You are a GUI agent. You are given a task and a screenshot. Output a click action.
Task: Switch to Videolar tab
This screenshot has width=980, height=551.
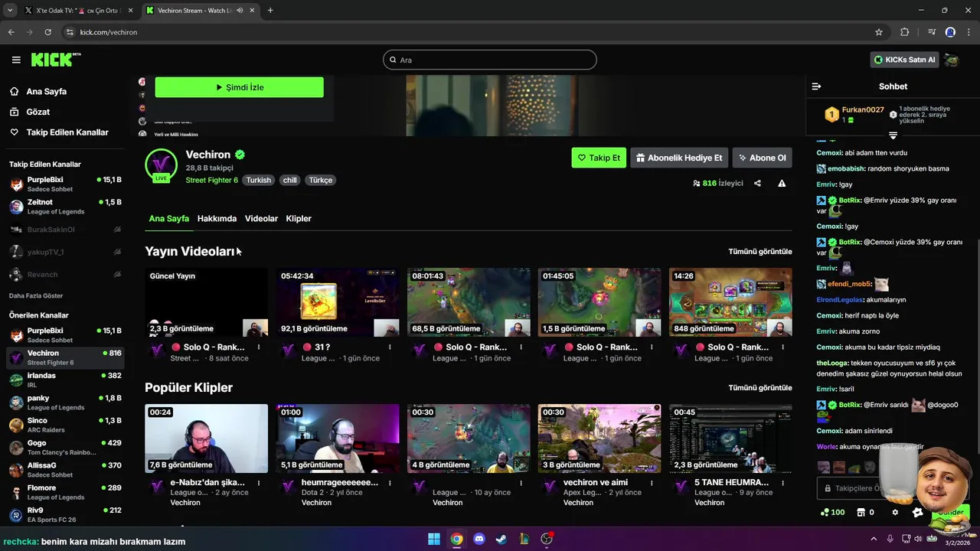pyautogui.click(x=261, y=219)
